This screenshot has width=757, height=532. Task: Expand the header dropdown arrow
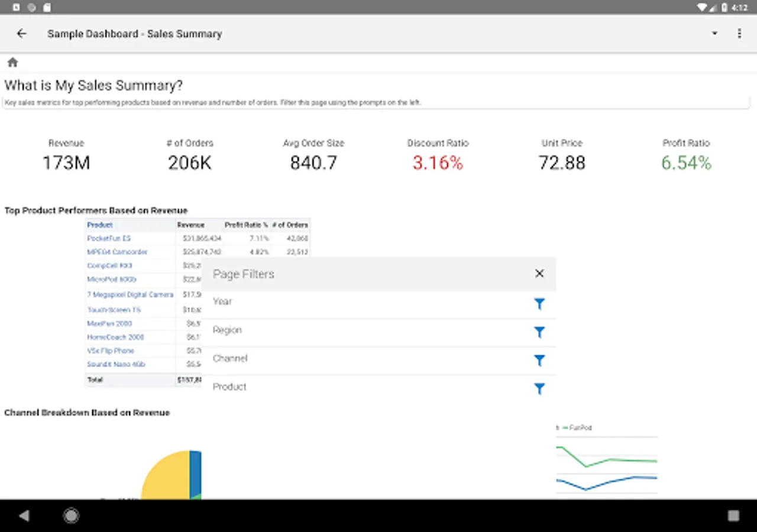tap(714, 34)
